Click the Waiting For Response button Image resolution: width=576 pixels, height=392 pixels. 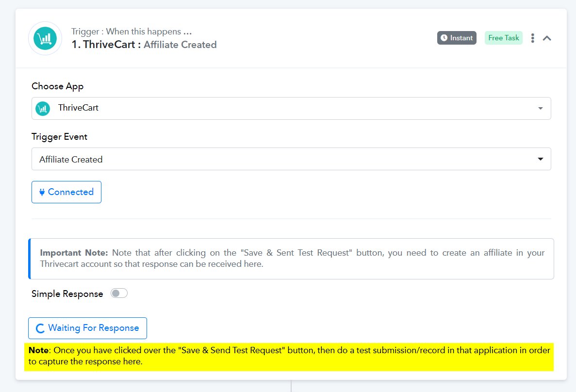(87, 328)
